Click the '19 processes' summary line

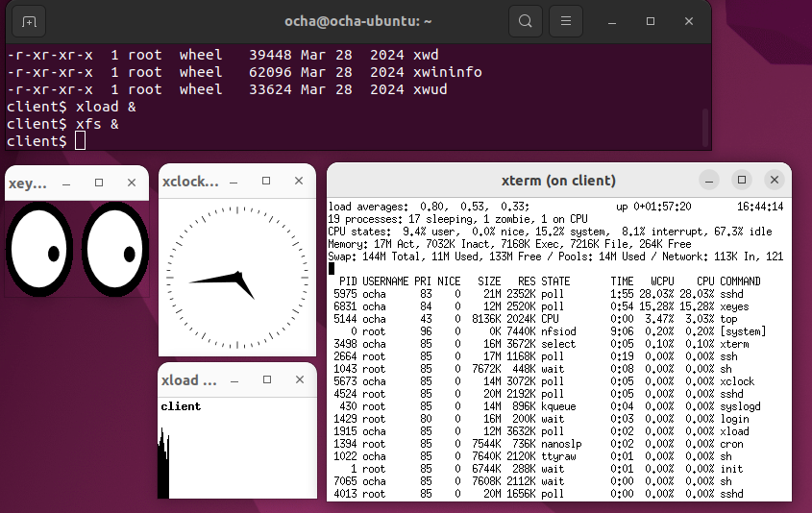pos(457,219)
